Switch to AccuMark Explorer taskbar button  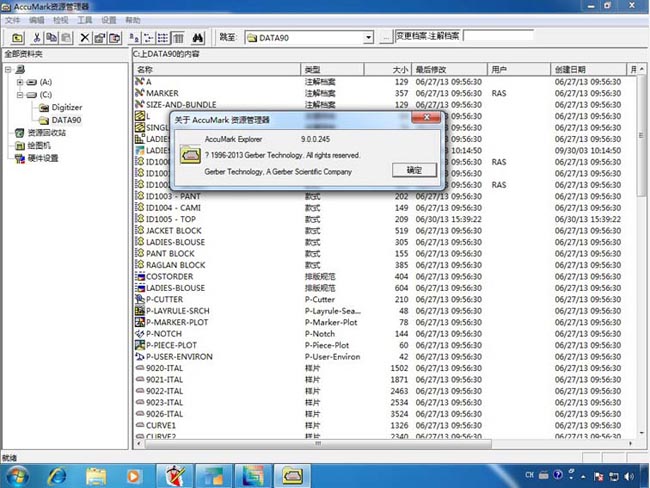pos(293,476)
